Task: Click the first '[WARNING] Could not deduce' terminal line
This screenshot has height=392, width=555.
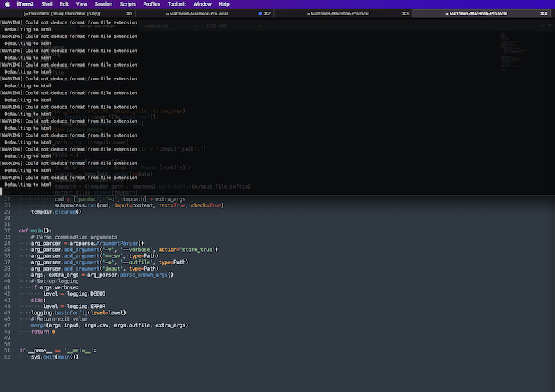Action: pyautogui.click(x=69, y=22)
